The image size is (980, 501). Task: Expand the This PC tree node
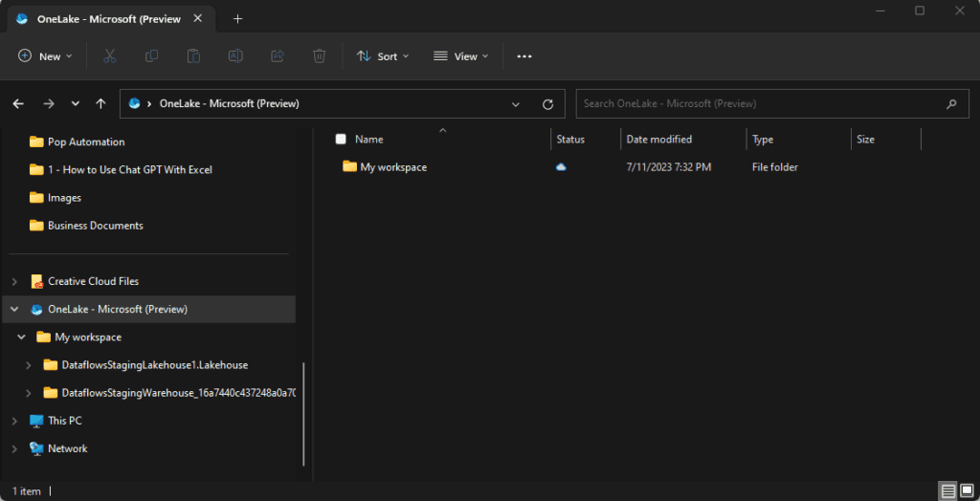pos(14,421)
